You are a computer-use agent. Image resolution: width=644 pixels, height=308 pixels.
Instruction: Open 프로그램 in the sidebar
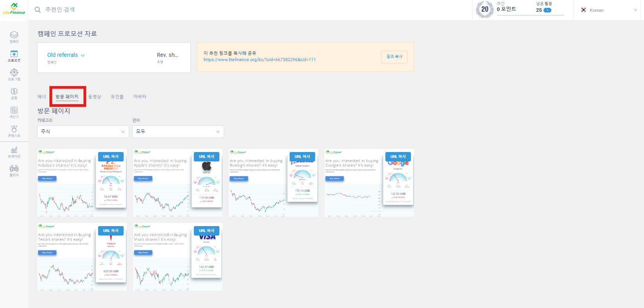(x=14, y=75)
